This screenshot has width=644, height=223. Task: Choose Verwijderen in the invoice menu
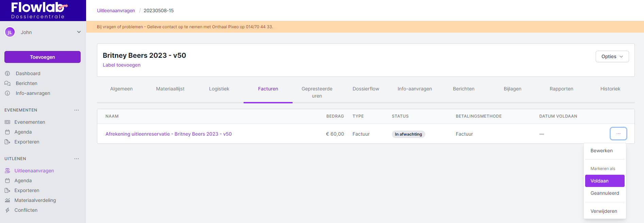[604, 211]
